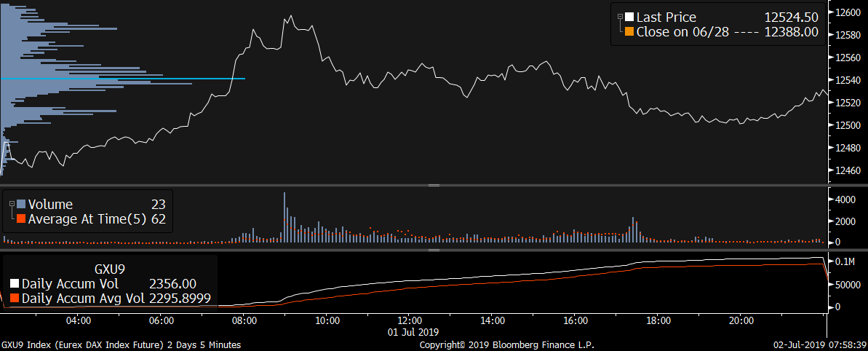Click the orange Daily Accum Avg Vol swatch
Viewport: 868px width, 351px height.
15,299
